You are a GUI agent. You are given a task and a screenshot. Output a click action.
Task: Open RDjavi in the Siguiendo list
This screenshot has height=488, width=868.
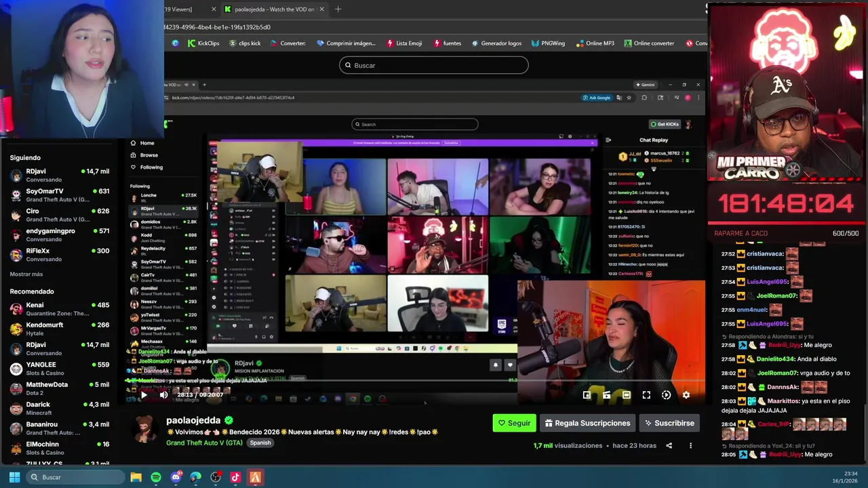point(60,175)
